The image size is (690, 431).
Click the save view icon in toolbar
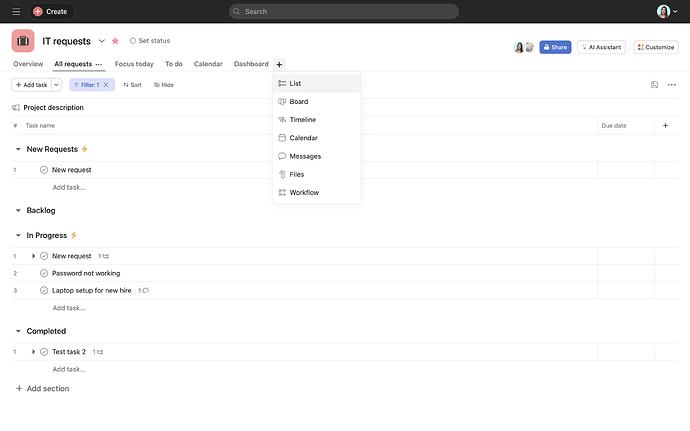point(654,85)
